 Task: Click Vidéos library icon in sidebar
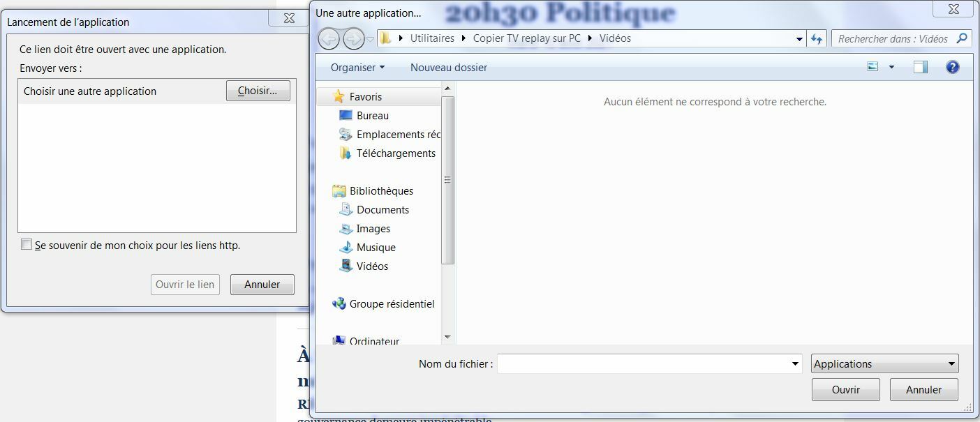(x=346, y=266)
